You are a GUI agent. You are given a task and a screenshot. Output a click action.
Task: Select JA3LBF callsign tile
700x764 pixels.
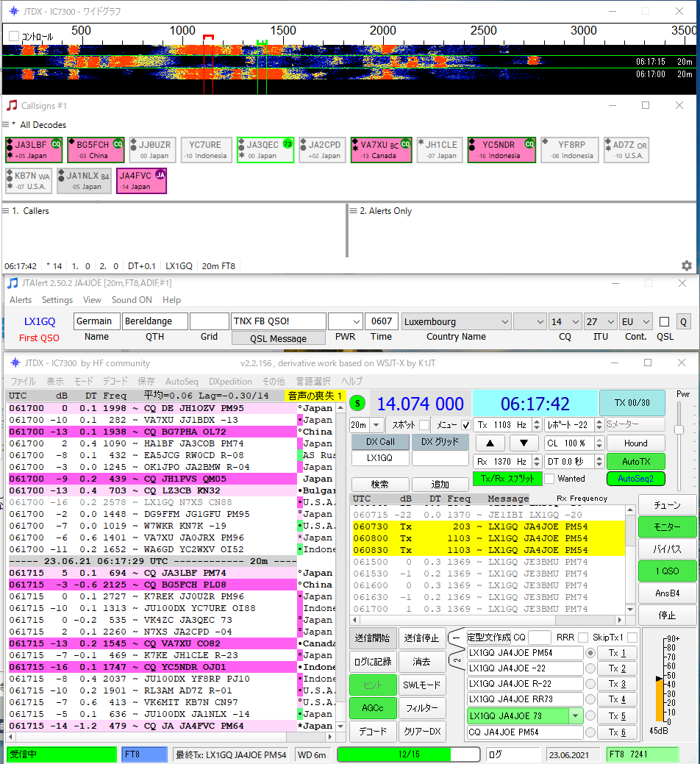pyautogui.click(x=34, y=149)
